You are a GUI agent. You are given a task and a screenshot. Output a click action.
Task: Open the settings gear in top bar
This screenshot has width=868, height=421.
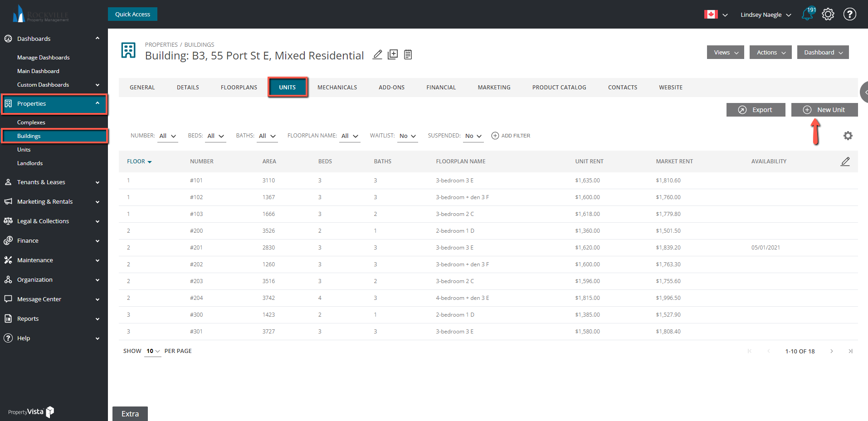(828, 14)
